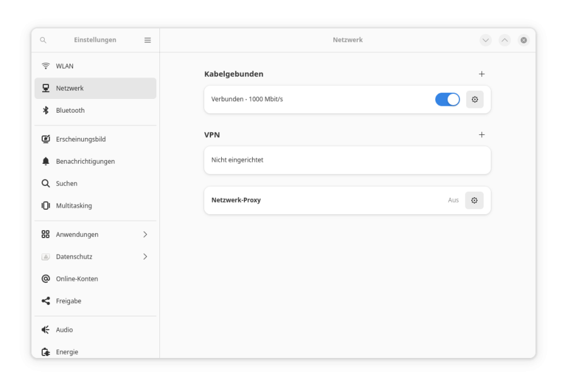
Task: Open the Audio panel
Action: point(96,330)
